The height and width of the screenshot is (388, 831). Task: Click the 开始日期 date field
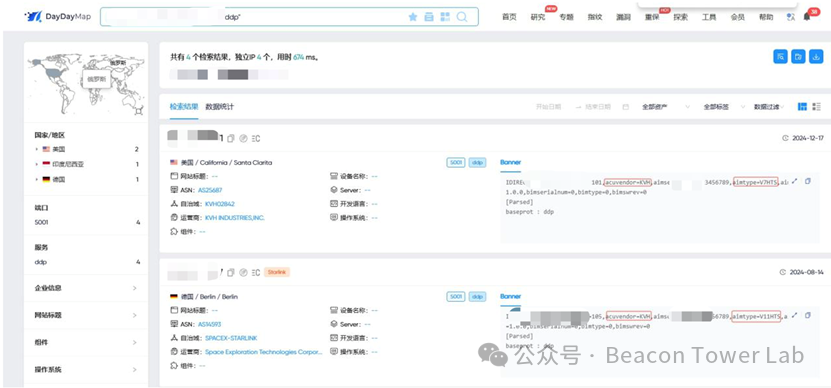(x=549, y=107)
